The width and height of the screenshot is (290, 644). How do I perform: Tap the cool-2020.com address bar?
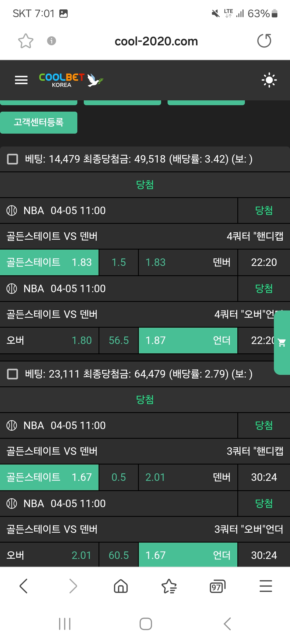[156, 41]
